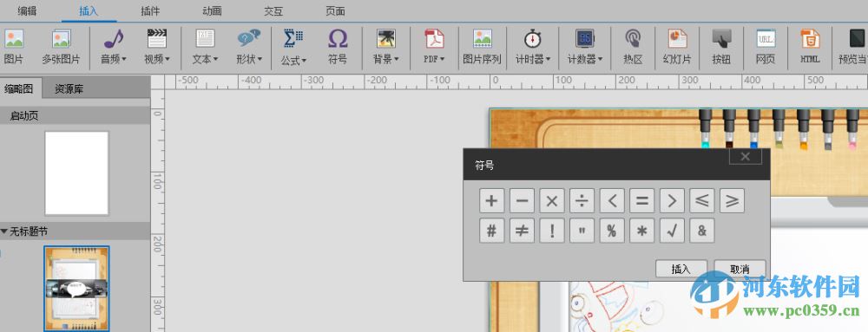Insert an HTML element

point(810,47)
